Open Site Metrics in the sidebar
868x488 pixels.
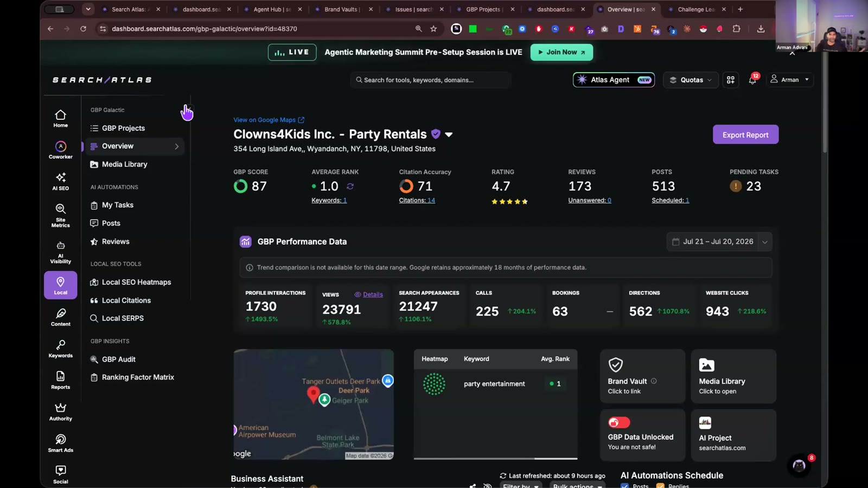coord(60,215)
